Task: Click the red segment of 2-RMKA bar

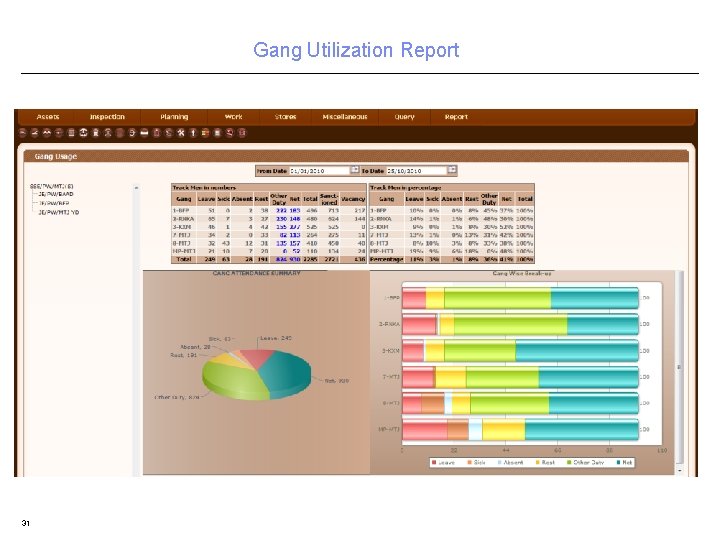Action: (x=419, y=324)
